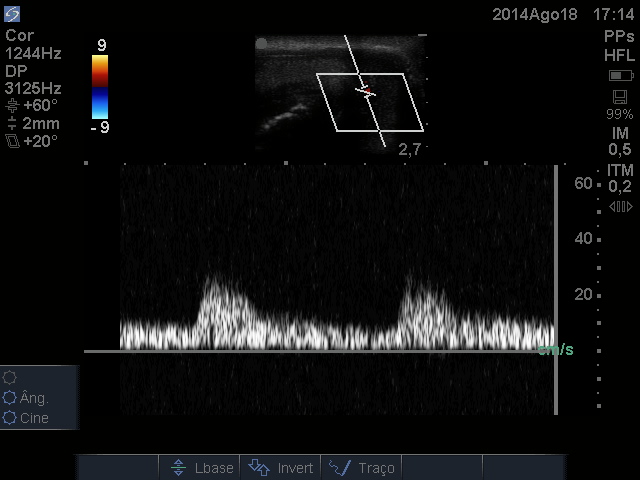Click the floppy disk storage icon
Viewport: 640px width, 480px height.
620,97
